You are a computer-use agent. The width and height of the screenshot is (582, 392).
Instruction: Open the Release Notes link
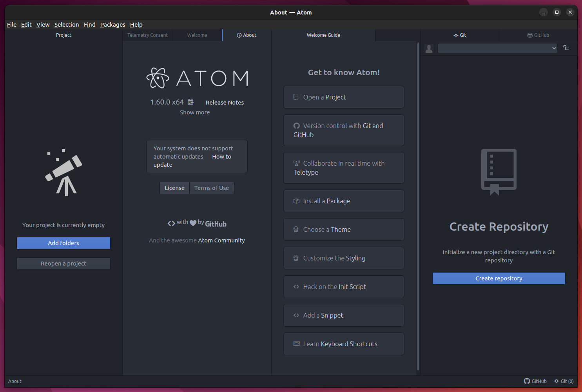225,103
